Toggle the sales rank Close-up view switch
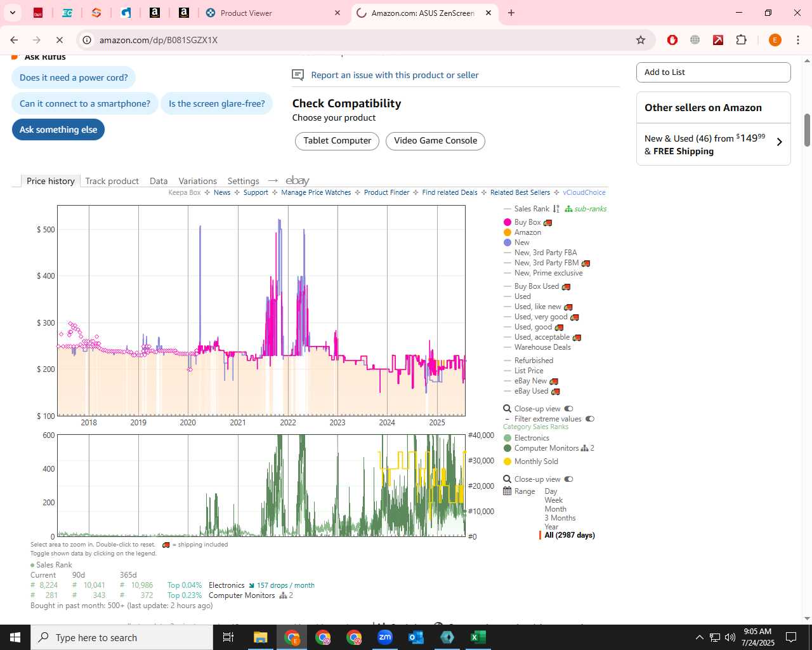This screenshot has width=812, height=650. (568, 479)
